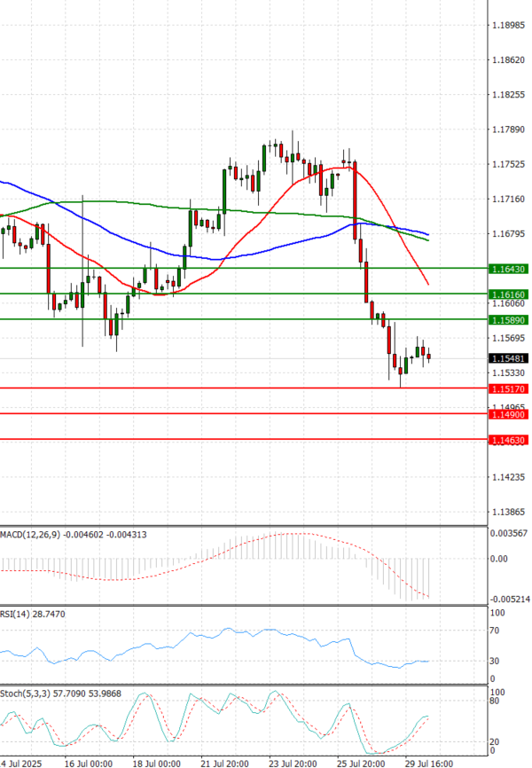Click the 1.17890 price axis value

click(x=508, y=129)
